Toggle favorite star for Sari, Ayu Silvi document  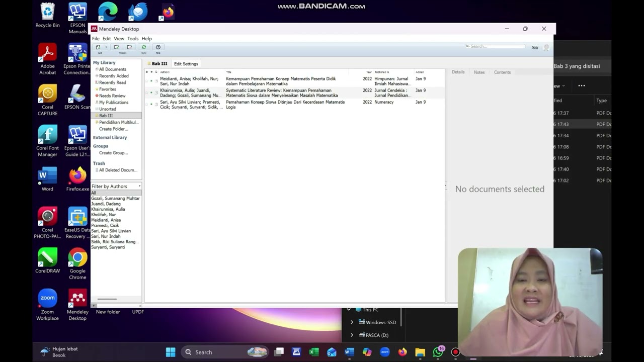pos(147,104)
